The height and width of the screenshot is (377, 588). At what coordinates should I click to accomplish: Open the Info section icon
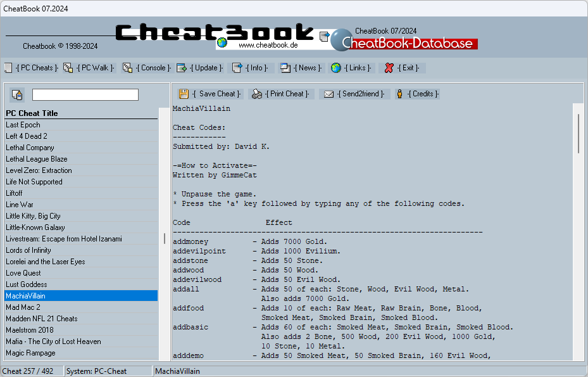coord(236,68)
